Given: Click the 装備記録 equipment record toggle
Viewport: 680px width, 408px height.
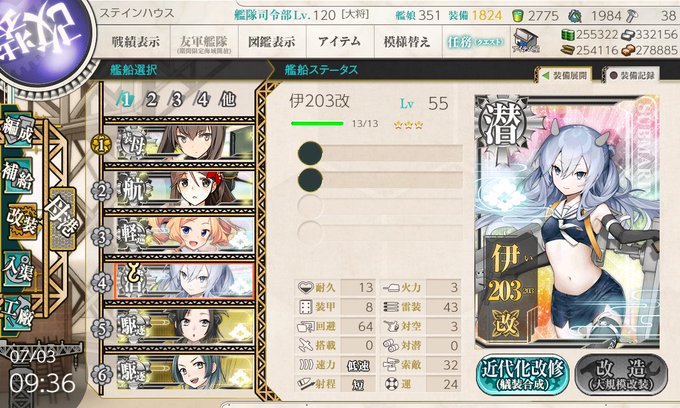Looking at the screenshot, I should (x=631, y=75).
